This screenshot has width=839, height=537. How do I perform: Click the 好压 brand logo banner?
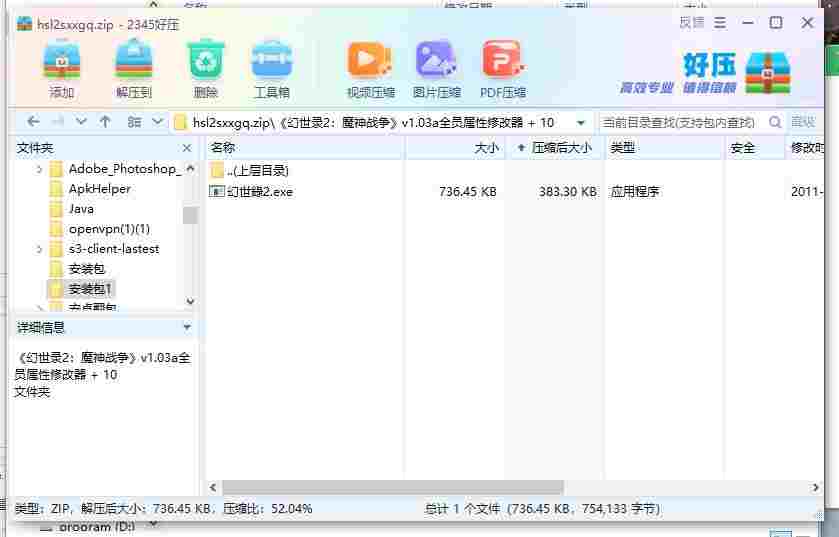click(706, 73)
